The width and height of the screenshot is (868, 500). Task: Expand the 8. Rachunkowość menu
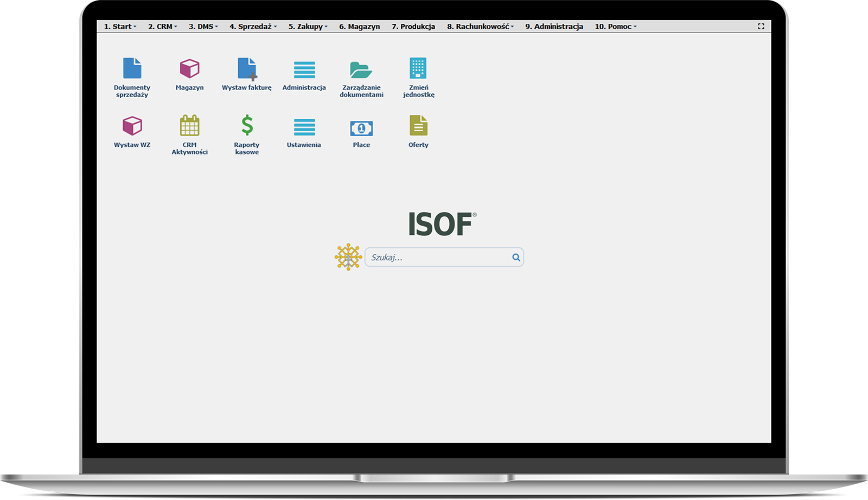coord(480,27)
